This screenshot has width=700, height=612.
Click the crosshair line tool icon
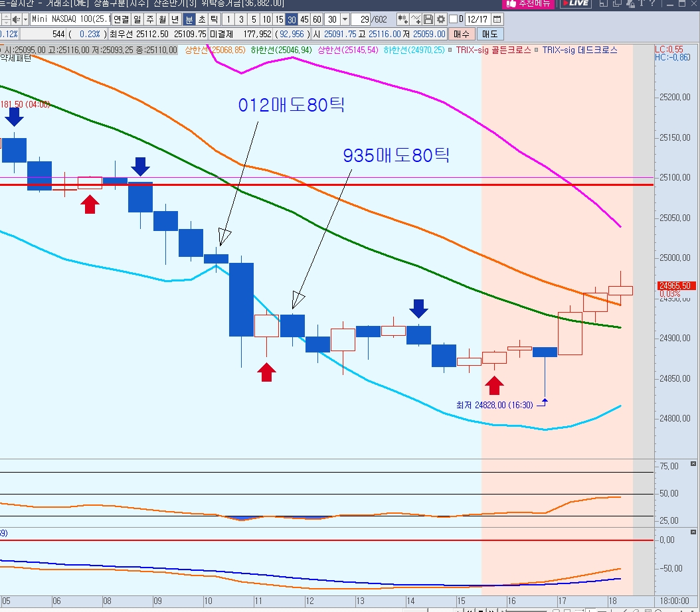point(415,19)
